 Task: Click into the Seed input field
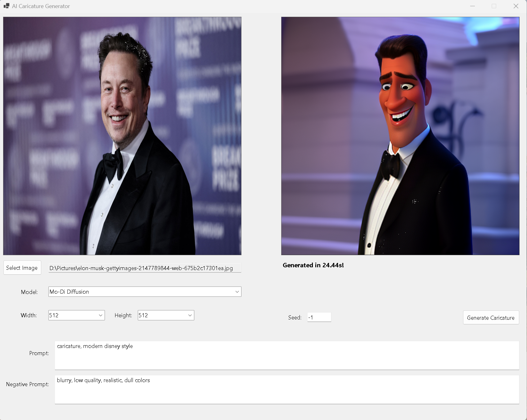319,317
